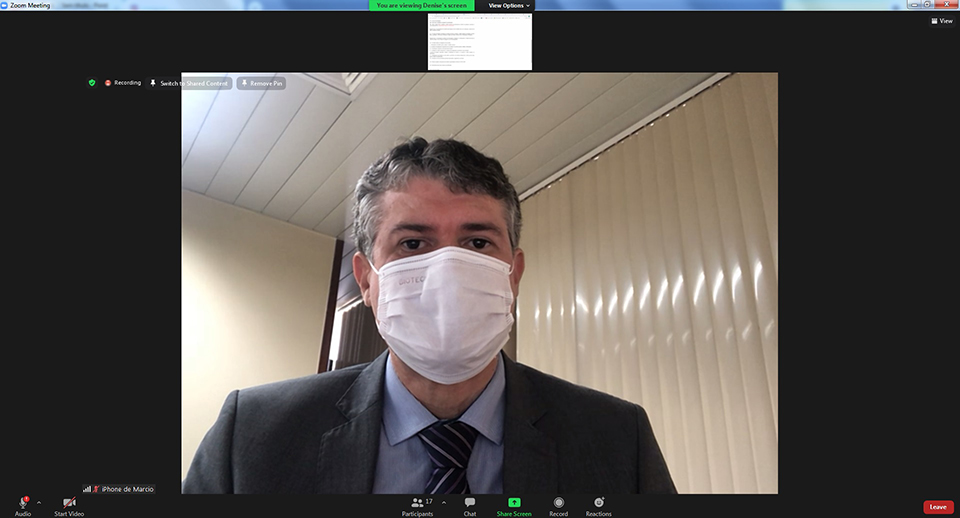Open the Participants panel
Image resolution: width=960 pixels, height=518 pixels.
pos(418,502)
